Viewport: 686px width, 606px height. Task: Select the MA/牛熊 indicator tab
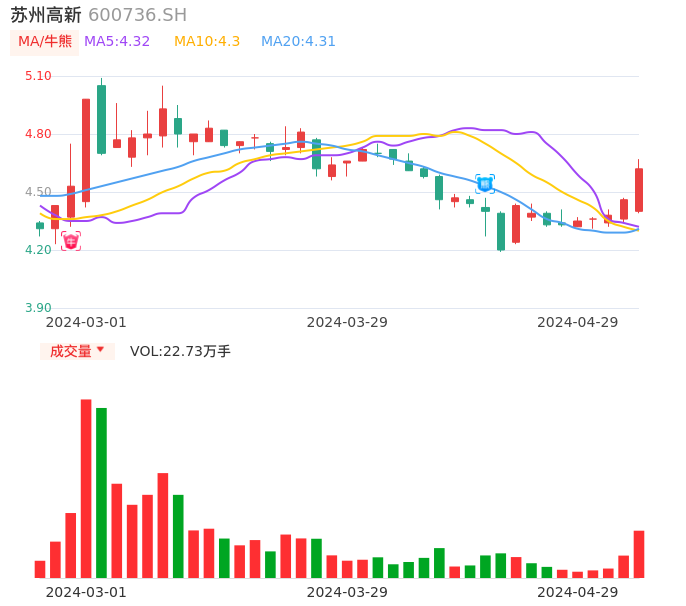(45, 42)
